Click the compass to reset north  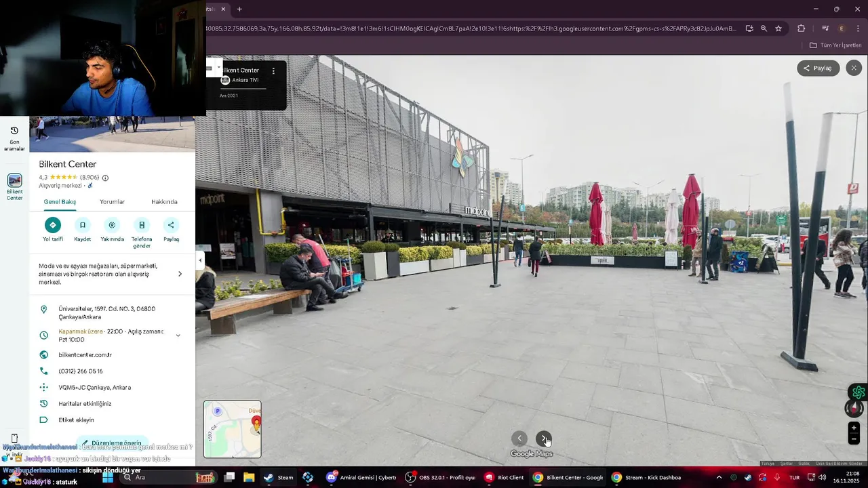(854, 409)
